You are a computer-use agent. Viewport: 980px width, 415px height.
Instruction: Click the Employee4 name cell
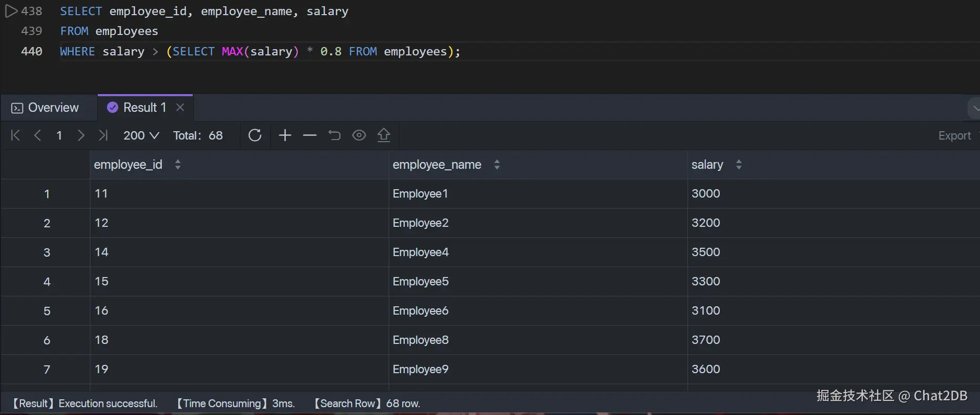538,252
